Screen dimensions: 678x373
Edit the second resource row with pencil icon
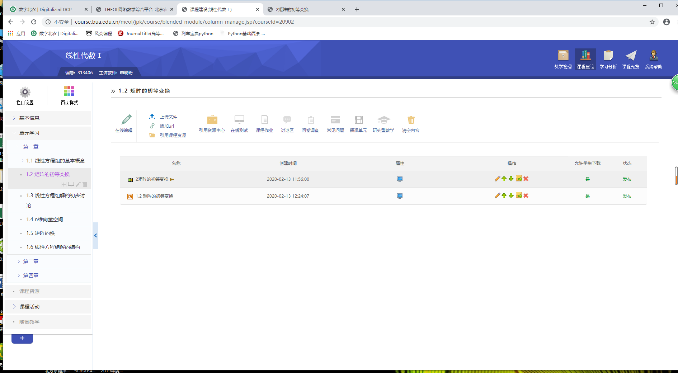point(497,195)
